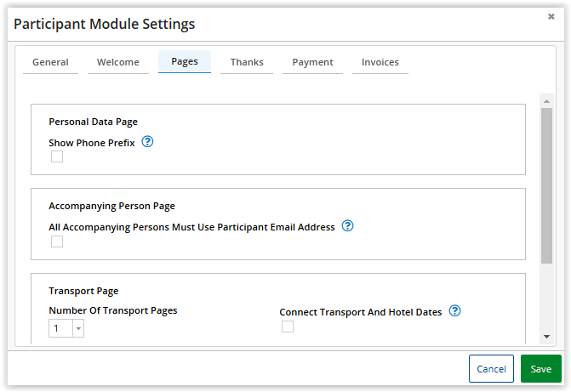Click the scrollbar up arrow
Viewport: 571px width, 392px height.
[546, 101]
